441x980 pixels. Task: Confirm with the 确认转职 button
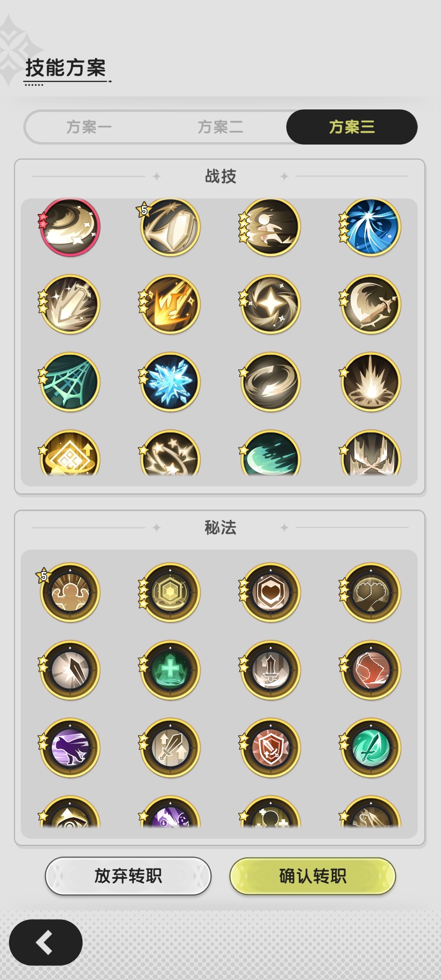click(313, 876)
